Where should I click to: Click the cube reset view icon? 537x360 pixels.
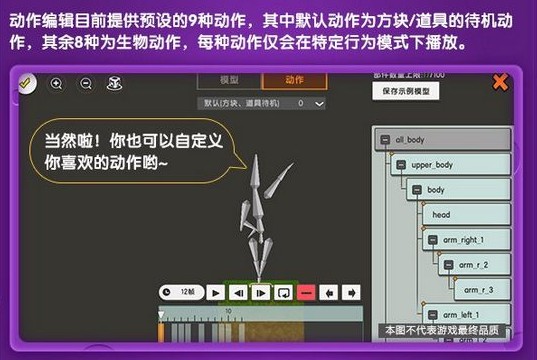click(x=114, y=83)
